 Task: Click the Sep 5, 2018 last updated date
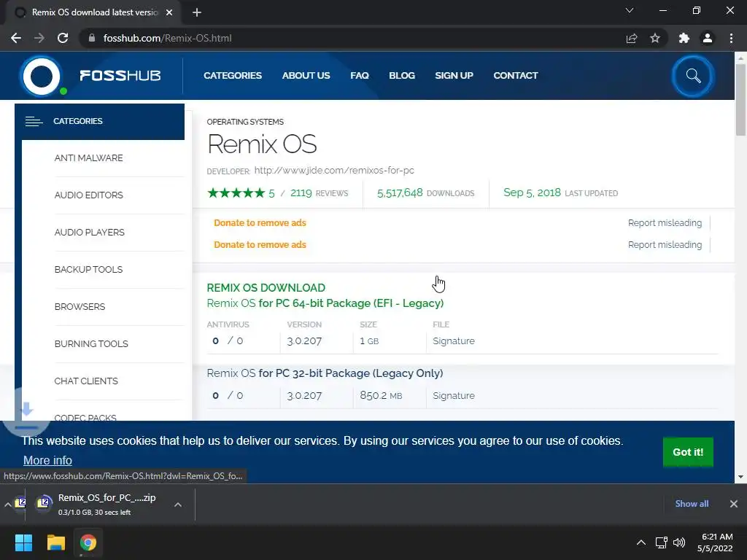532,192
